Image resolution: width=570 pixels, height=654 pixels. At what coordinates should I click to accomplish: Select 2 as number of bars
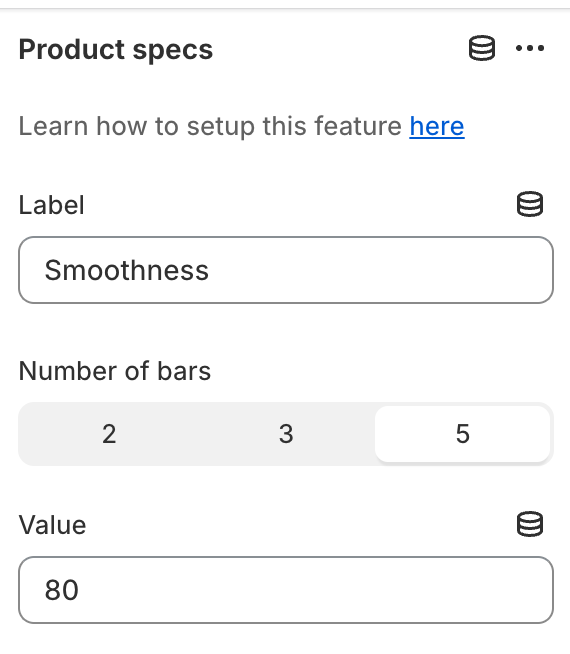109,434
